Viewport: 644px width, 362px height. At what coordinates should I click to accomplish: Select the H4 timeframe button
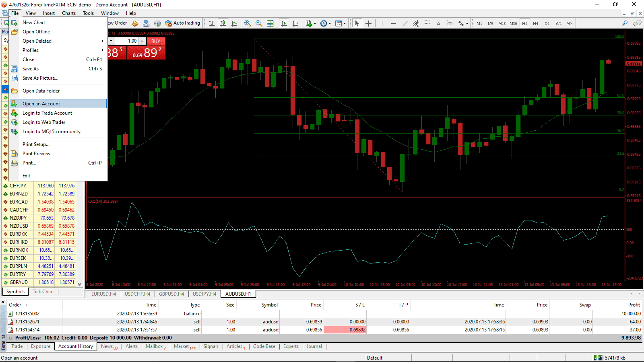click(535, 23)
